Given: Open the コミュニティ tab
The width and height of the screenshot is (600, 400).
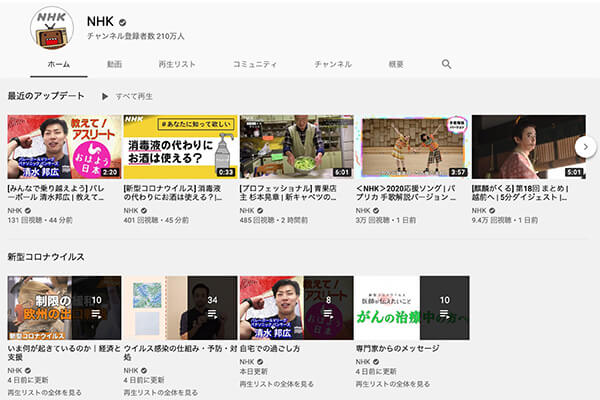Looking at the screenshot, I should 255,64.
